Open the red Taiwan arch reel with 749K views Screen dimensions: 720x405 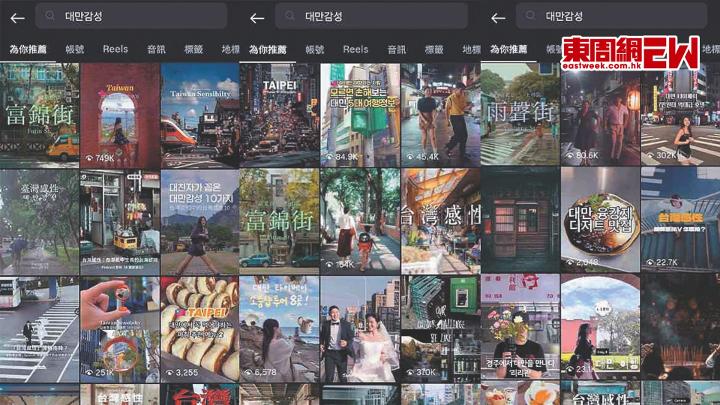click(119, 115)
